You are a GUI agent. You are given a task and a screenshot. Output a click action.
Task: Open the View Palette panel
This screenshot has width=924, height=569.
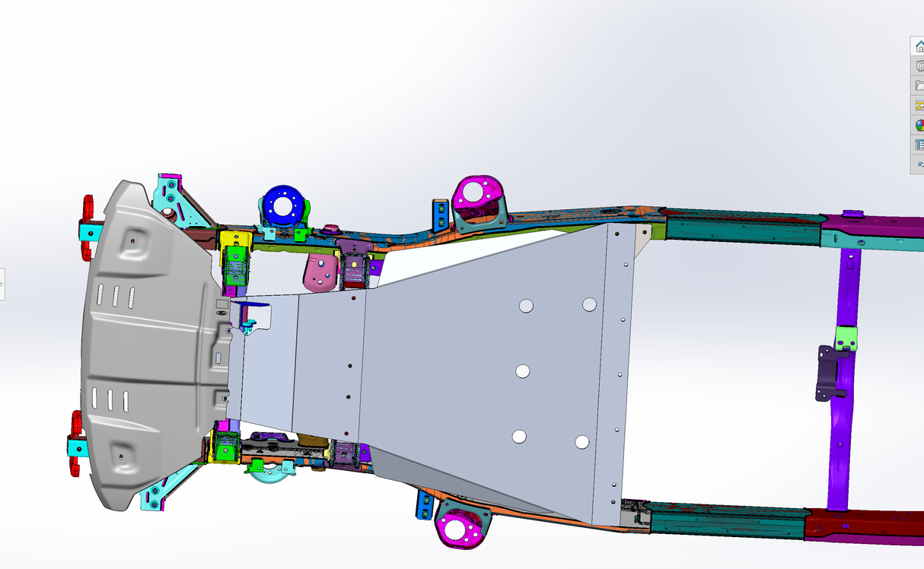pyautogui.click(x=917, y=106)
